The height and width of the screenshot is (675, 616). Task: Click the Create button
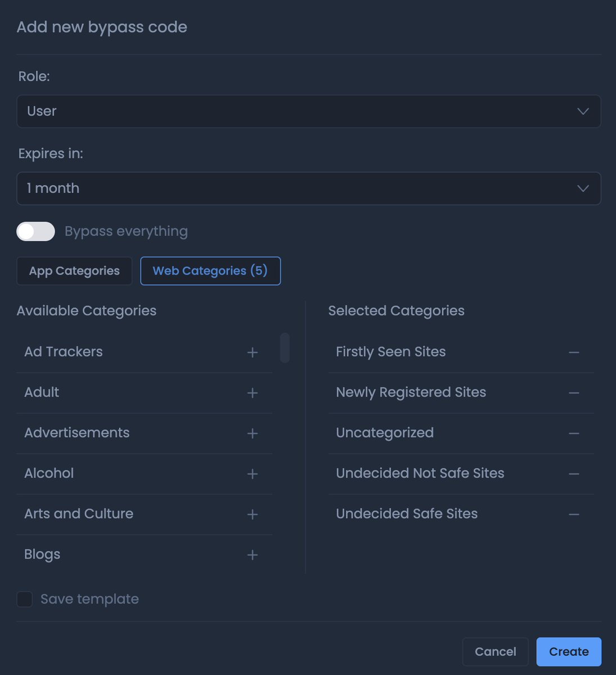(569, 652)
